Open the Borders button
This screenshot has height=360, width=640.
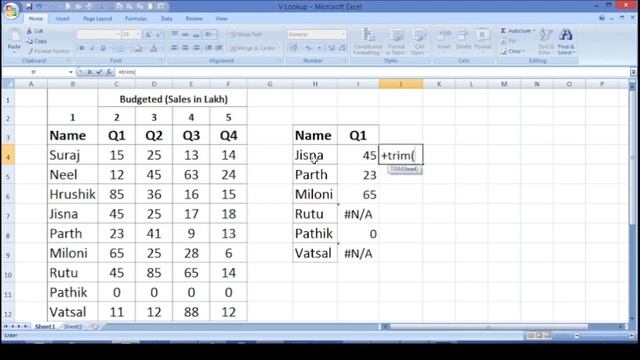121,49
